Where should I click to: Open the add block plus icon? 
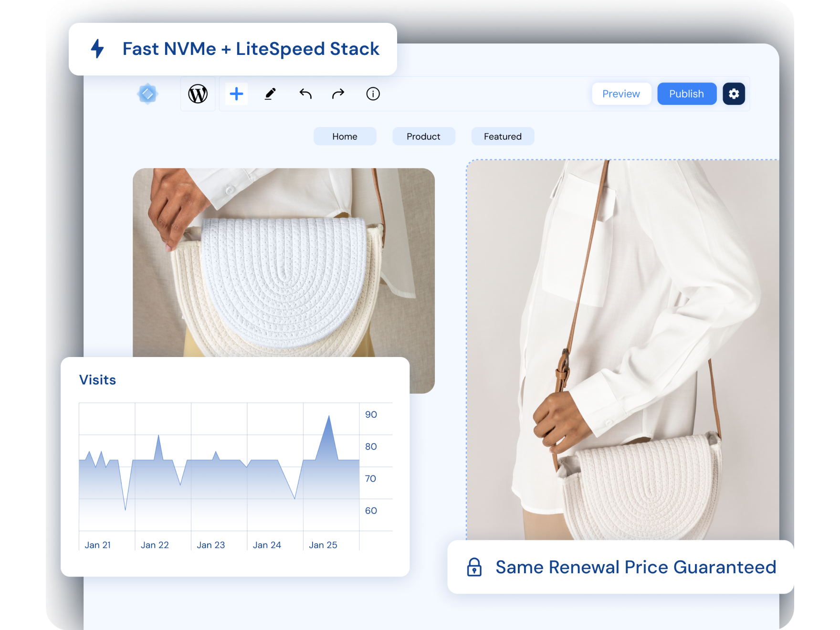236,94
